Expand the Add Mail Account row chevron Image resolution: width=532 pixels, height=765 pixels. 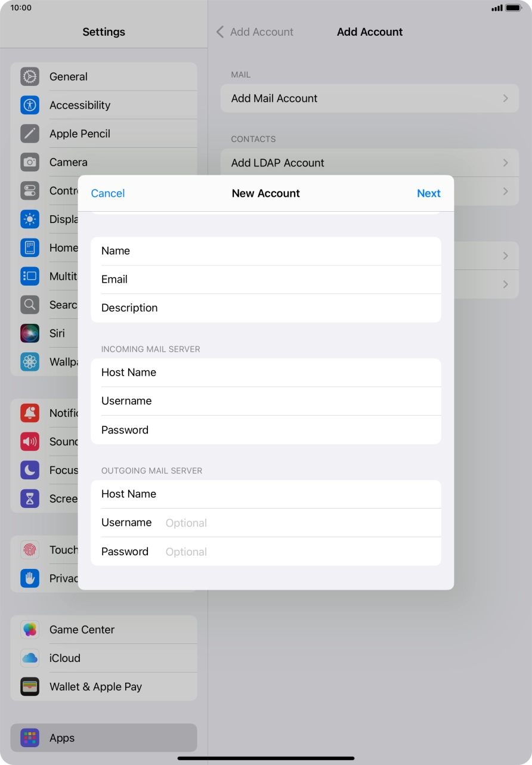(505, 98)
